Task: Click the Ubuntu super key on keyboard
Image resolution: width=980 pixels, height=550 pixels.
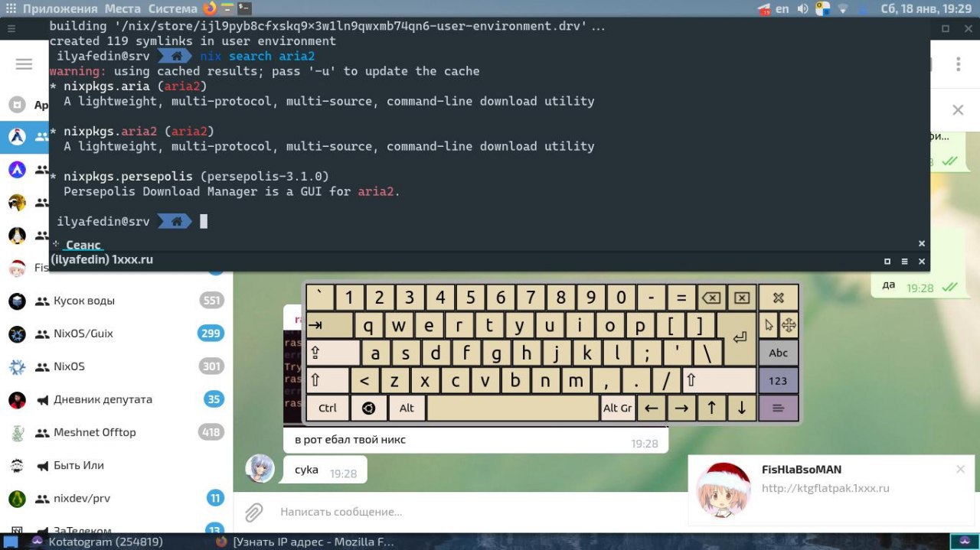Action: click(x=368, y=408)
